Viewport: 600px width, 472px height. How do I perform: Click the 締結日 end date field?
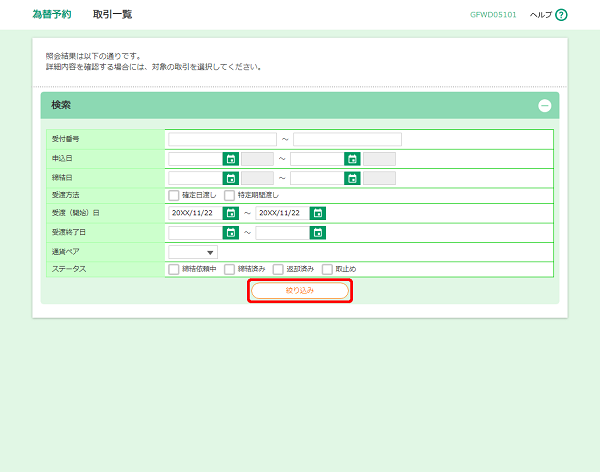click(x=317, y=178)
